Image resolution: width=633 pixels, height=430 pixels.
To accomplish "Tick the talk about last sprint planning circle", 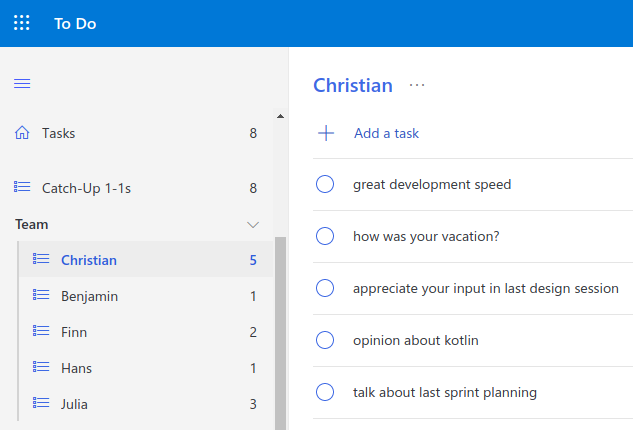I will pyautogui.click(x=325, y=392).
